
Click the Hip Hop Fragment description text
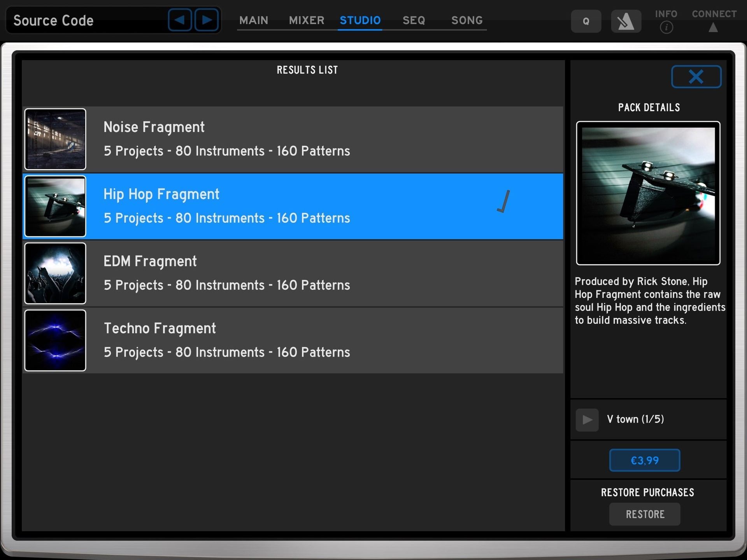(x=650, y=301)
